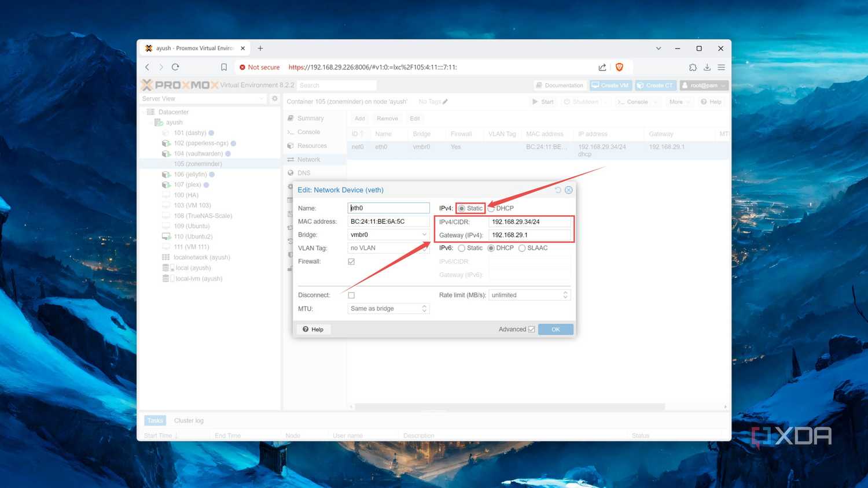Open the Server View dropdown
868x488 pixels.
click(203, 99)
